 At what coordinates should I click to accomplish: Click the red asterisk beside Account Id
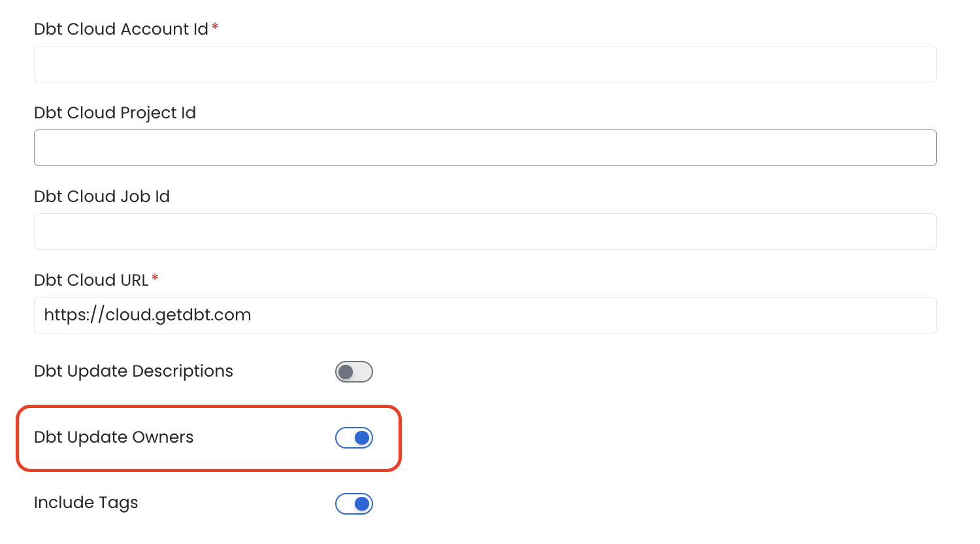[x=215, y=27]
